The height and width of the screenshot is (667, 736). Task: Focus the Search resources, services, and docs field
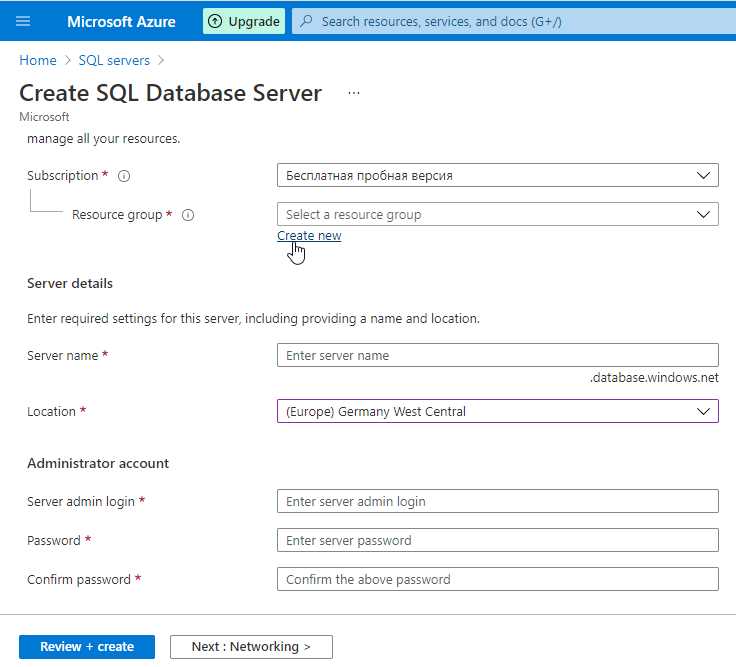(x=514, y=22)
